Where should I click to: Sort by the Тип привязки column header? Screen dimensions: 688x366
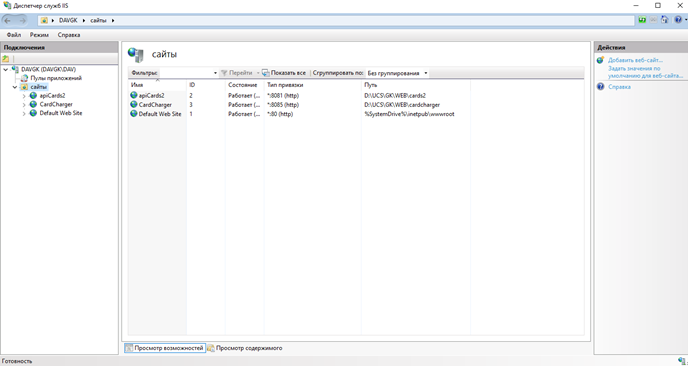pos(312,85)
